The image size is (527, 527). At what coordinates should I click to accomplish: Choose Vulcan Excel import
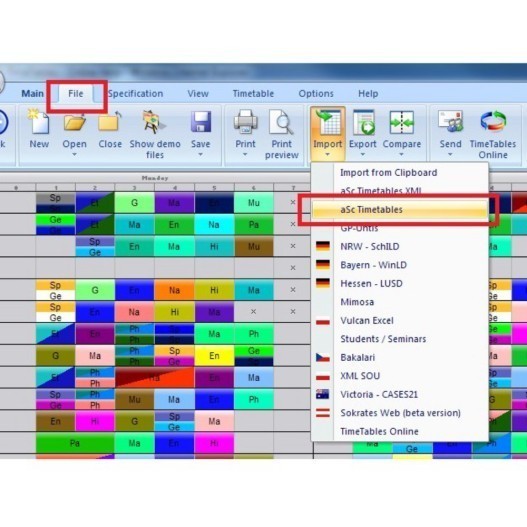[x=400, y=320]
